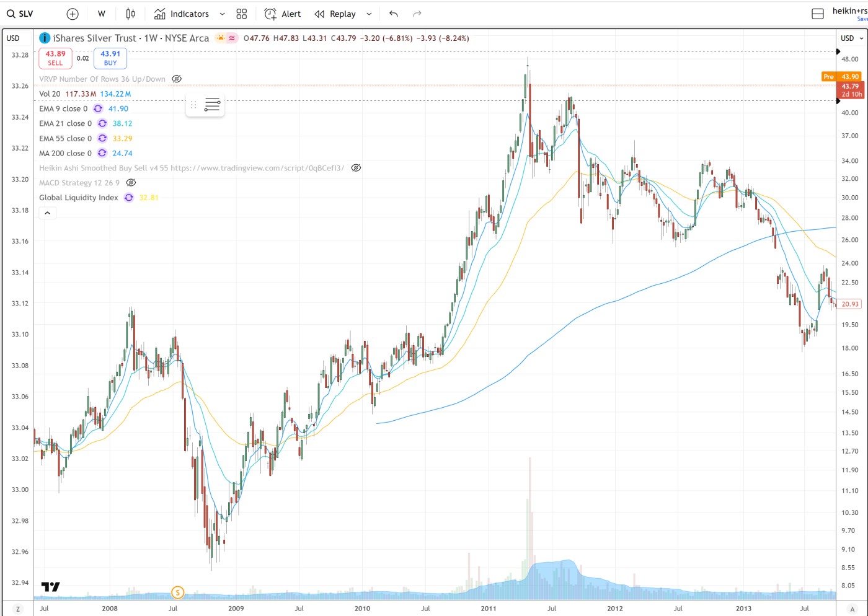Screen dimensions: 868x616
Task: Show the hidden VRVP indicator
Action: [177, 79]
